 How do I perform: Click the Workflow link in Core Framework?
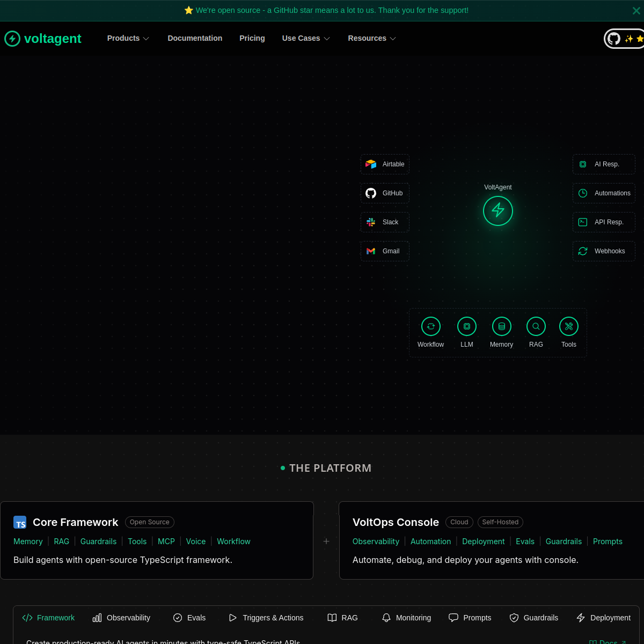(233, 541)
